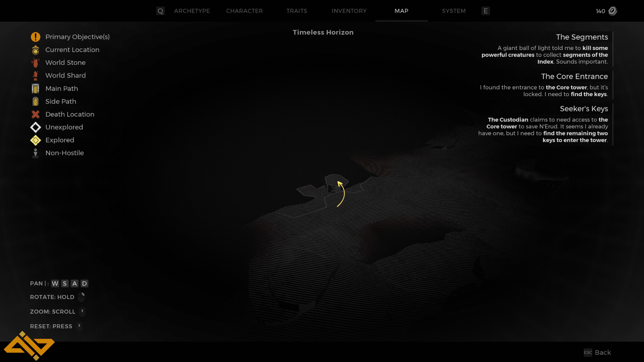The image size is (644, 362).
Task: Switch to the Character tab
Action: click(x=244, y=11)
